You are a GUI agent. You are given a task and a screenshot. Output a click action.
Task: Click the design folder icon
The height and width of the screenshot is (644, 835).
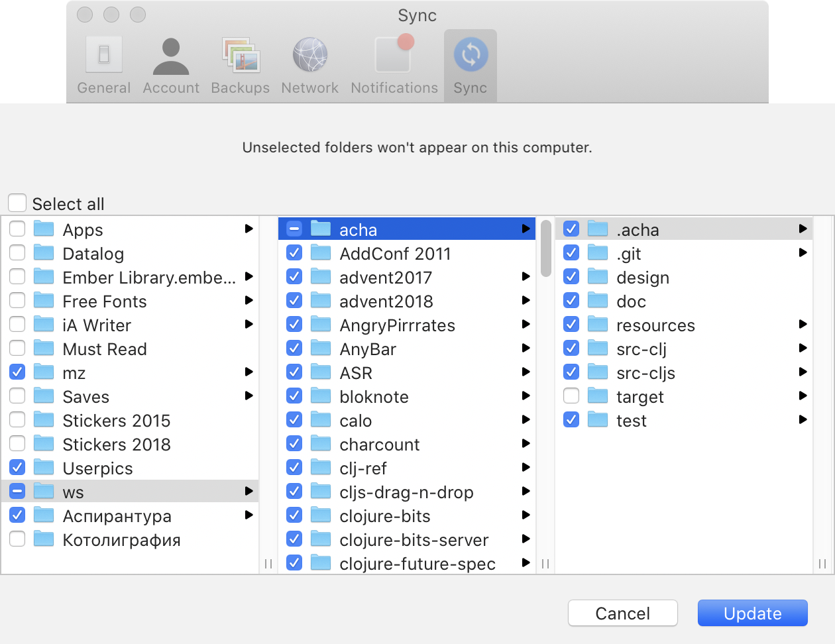click(x=598, y=277)
